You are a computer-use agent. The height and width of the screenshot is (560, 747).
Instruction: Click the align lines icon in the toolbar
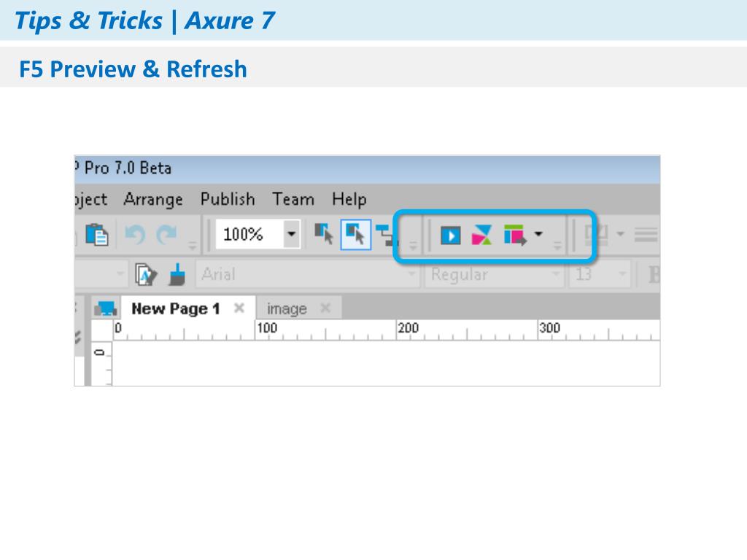[x=646, y=234]
